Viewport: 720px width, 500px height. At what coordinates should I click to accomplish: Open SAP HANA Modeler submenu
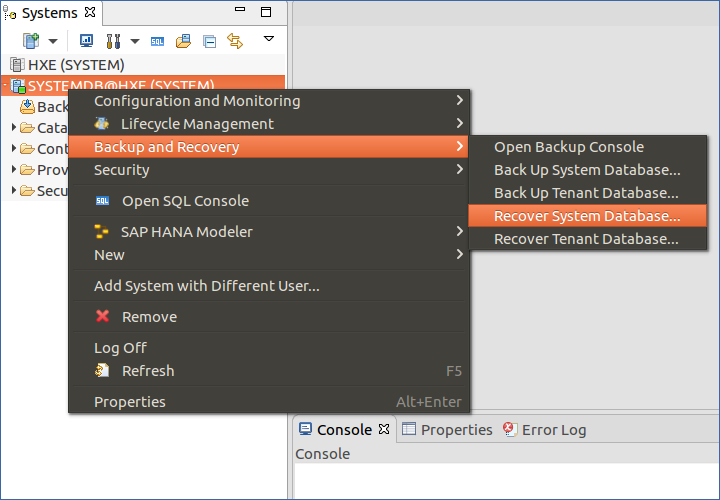click(269, 231)
